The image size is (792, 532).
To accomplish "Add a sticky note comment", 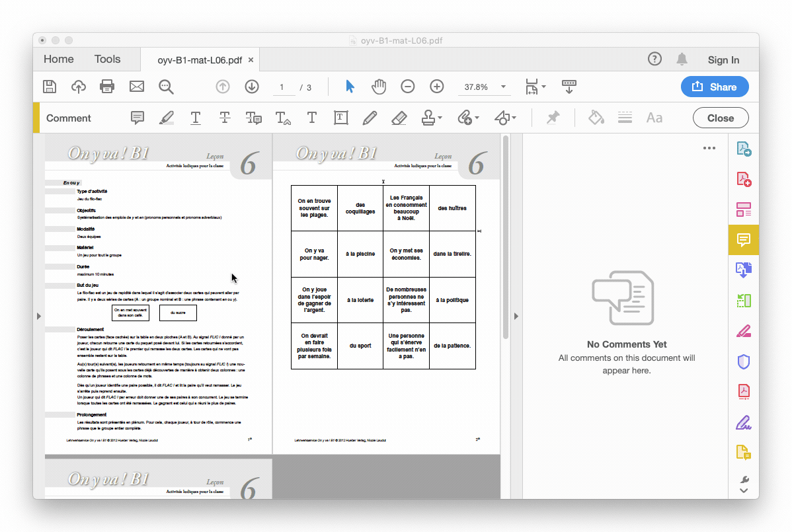I will pos(137,118).
